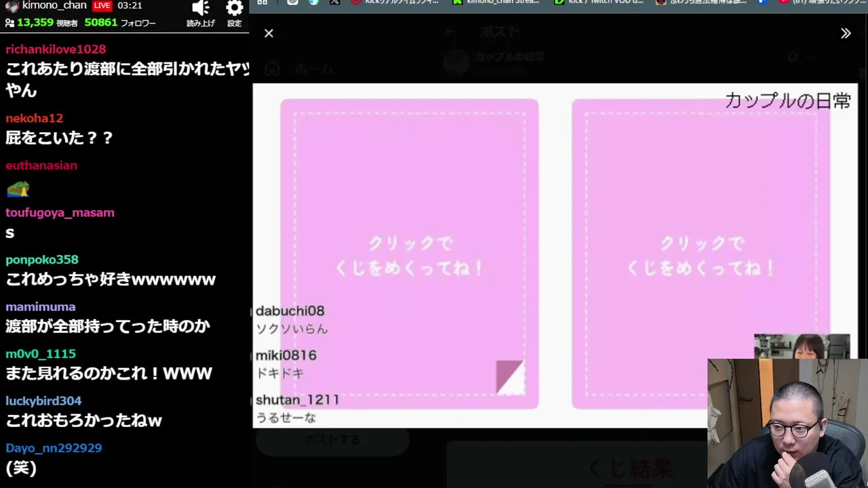Select the euthanasian username in chat

click(41, 165)
